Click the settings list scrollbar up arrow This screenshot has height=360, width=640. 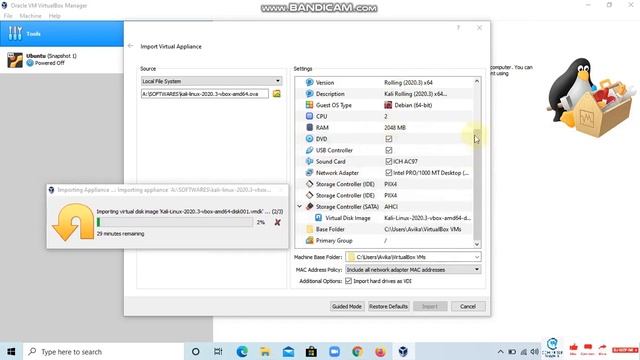point(477,82)
